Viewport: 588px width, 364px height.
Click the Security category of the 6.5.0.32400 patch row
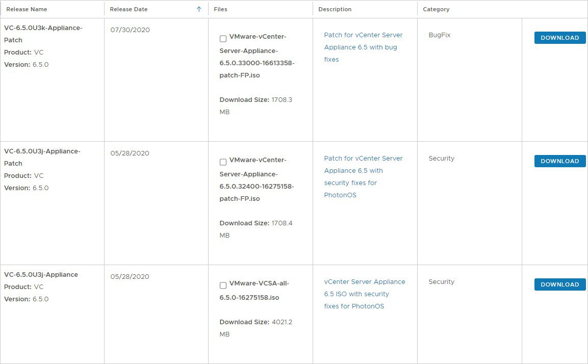[x=441, y=158]
